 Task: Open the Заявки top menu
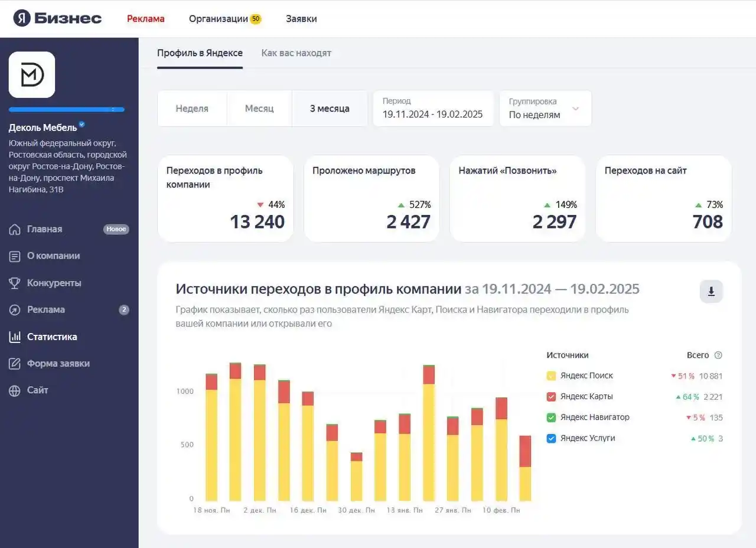coord(301,19)
